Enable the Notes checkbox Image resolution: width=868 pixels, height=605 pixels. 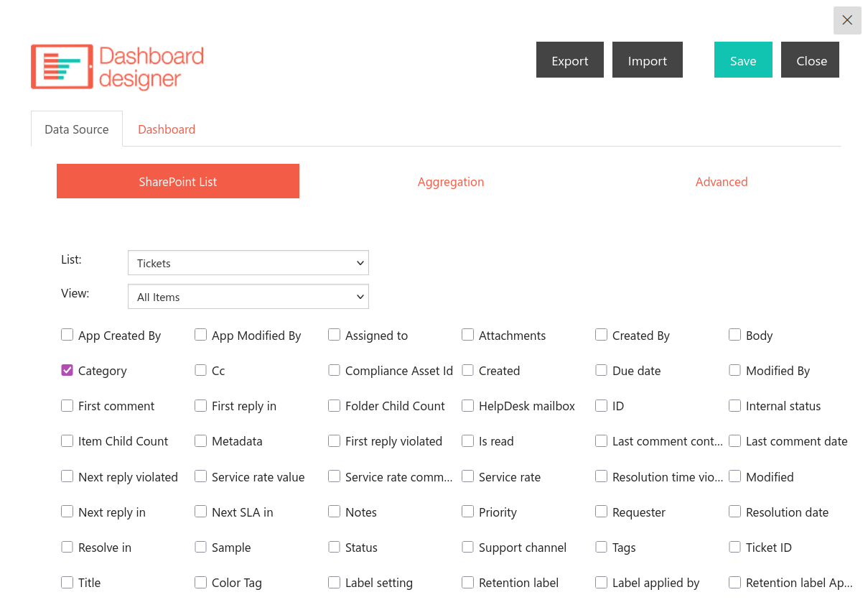(x=334, y=511)
